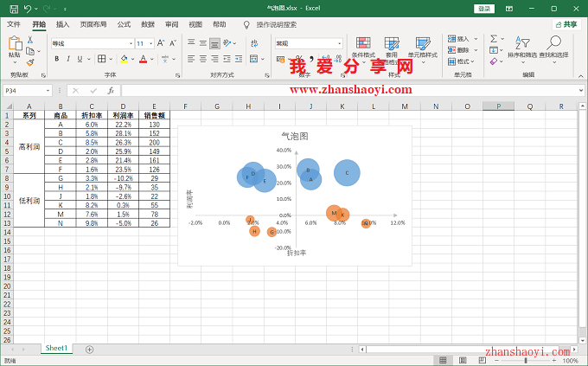The image size is (588, 366).
Task: Select the Sheet1 worksheet tab
Action: coord(56,348)
